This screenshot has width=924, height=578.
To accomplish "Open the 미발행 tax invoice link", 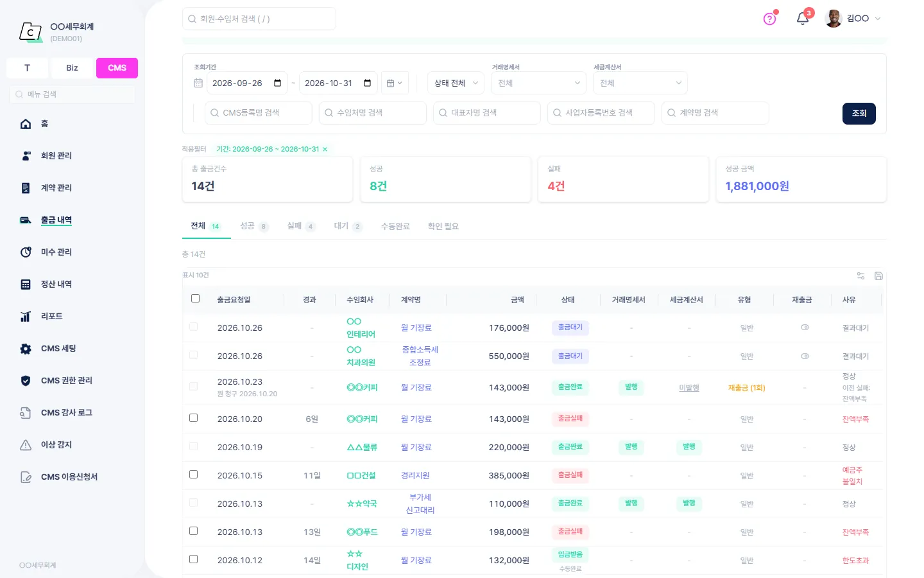I will [689, 388].
